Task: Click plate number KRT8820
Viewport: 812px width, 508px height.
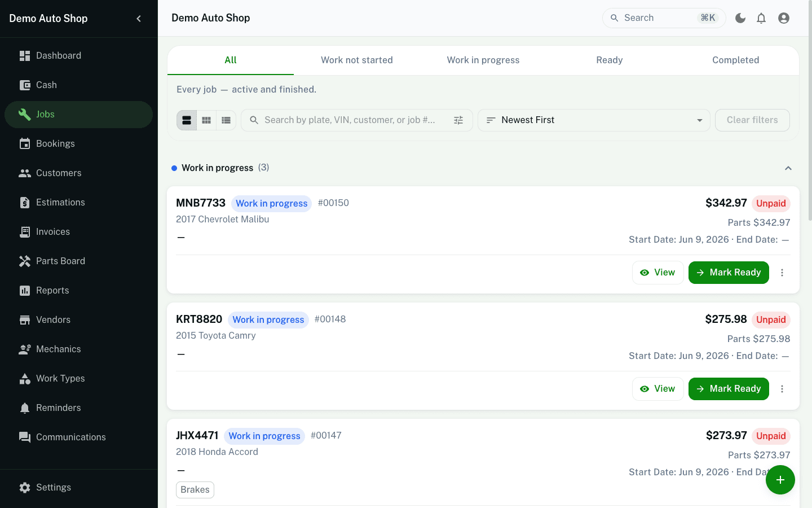Action: [199, 319]
